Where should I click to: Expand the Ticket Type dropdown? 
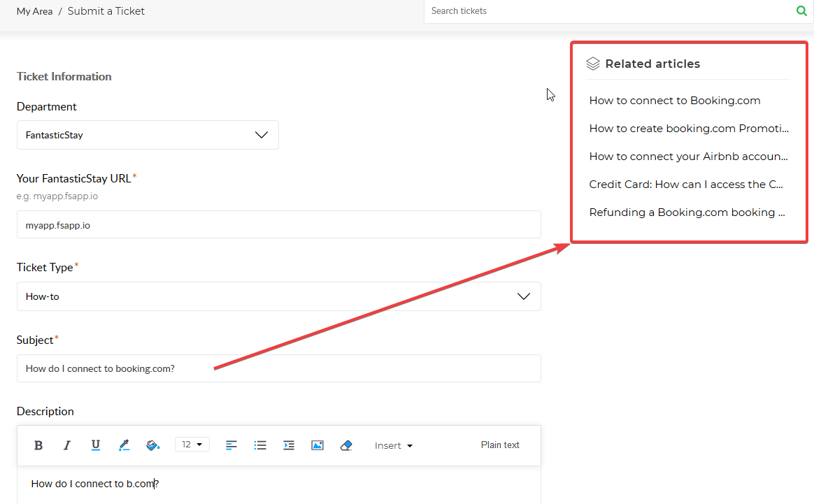(x=279, y=296)
